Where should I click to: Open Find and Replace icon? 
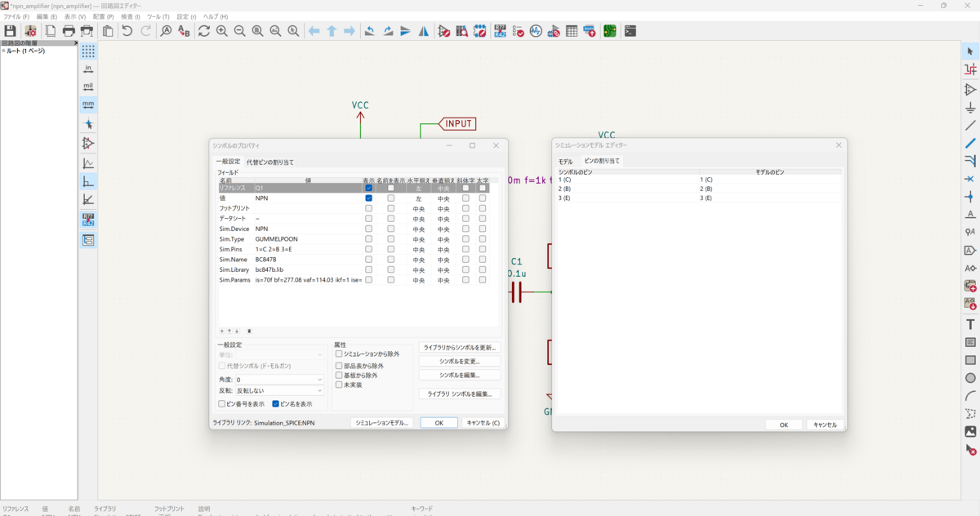tap(184, 31)
